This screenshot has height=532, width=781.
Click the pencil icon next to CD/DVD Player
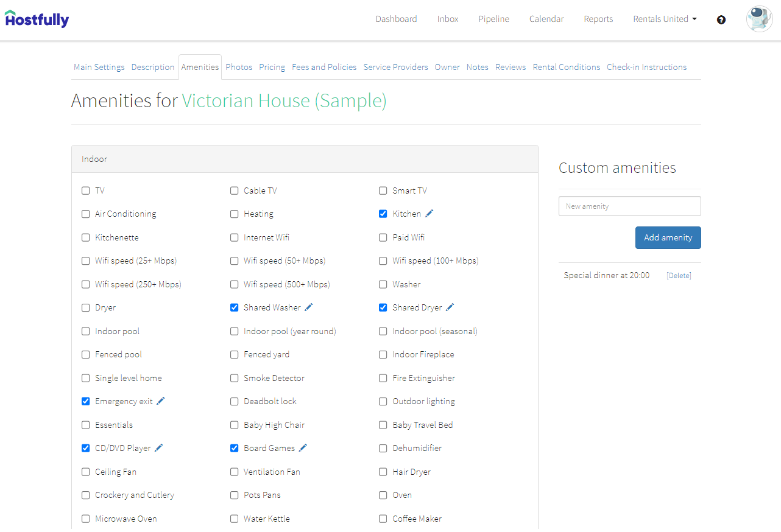pos(159,448)
